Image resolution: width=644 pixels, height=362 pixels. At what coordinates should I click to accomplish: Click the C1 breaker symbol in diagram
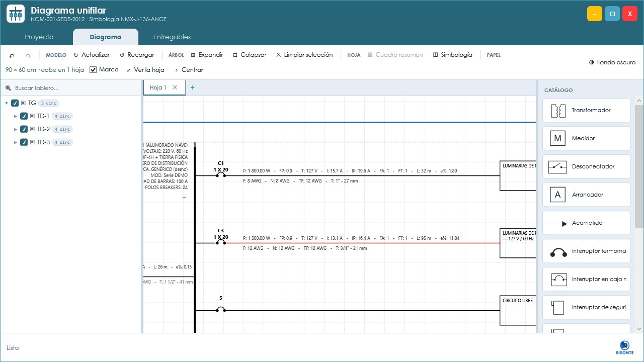click(x=220, y=175)
